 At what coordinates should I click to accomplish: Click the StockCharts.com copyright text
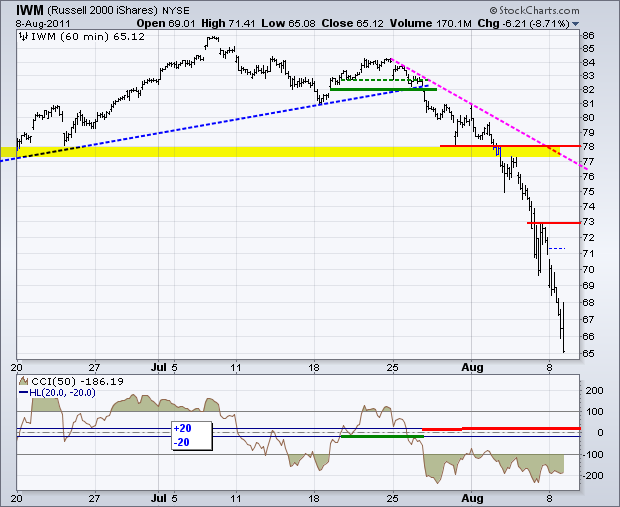click(x=534, y=10)
